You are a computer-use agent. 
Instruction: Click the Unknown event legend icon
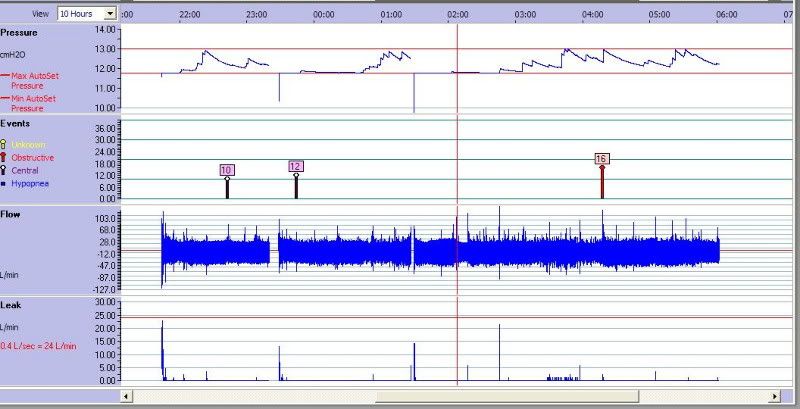[x=5, y=145]
